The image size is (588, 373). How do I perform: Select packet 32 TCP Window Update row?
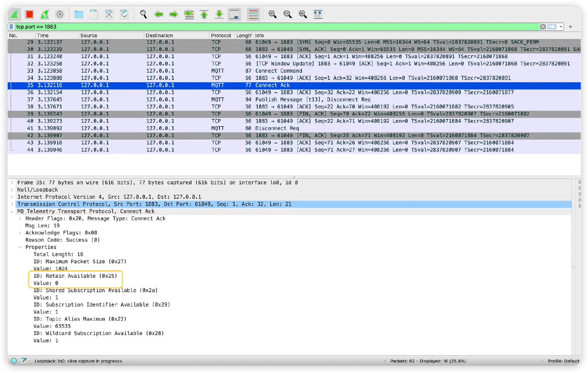click(294, 64)
